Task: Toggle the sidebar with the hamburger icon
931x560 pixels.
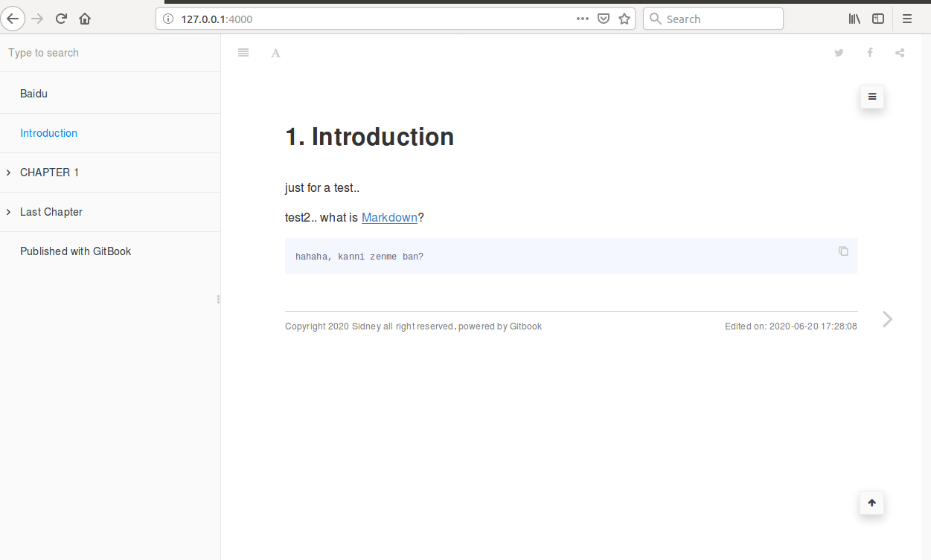Action: [243, 52]
